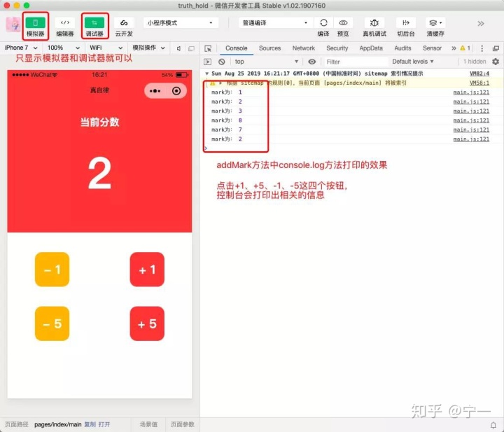Click the 打开 page path link

(x=104, y=424)
